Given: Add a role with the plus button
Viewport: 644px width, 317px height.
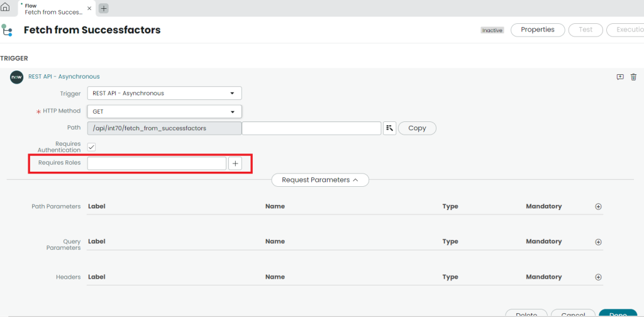Looking at the screenshot, I should (x=235, y=164).
